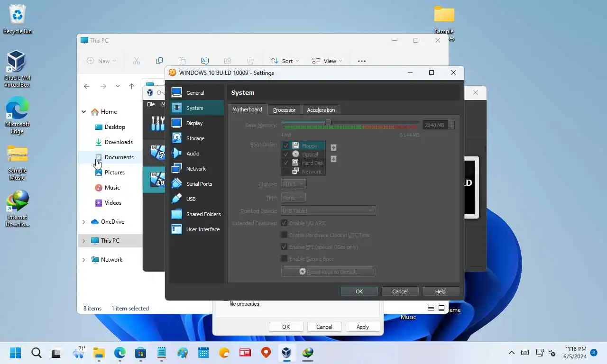607x364 pixels.
Task: Click Cancel in file properties dialog behind
Action: coord(324,327)
